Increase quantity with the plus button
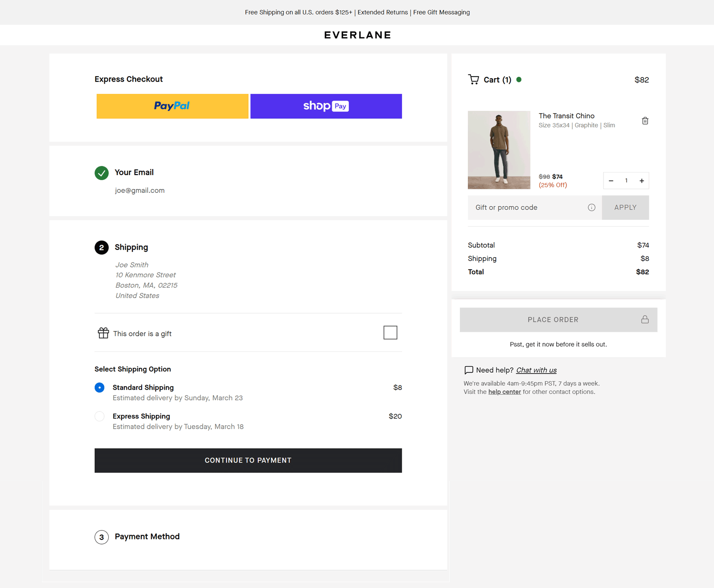The height and width of the screenshot is (588, 714). (x=642, y=181)
